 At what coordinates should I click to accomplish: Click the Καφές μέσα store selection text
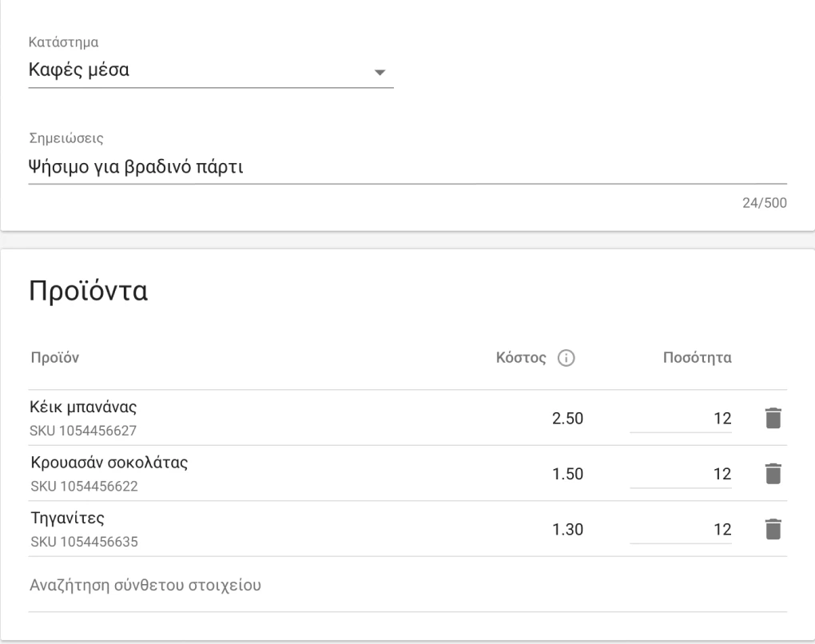click(x=80, y=71)
